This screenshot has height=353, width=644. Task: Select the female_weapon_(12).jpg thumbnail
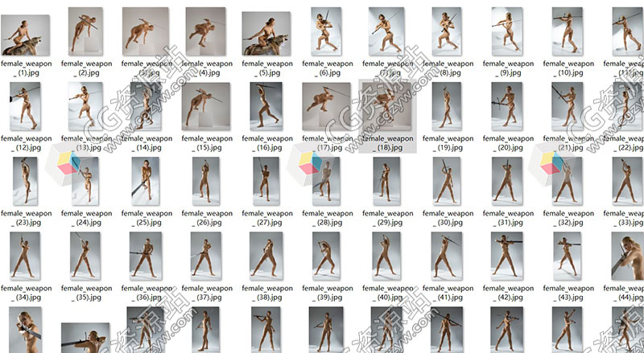point(26,106)
